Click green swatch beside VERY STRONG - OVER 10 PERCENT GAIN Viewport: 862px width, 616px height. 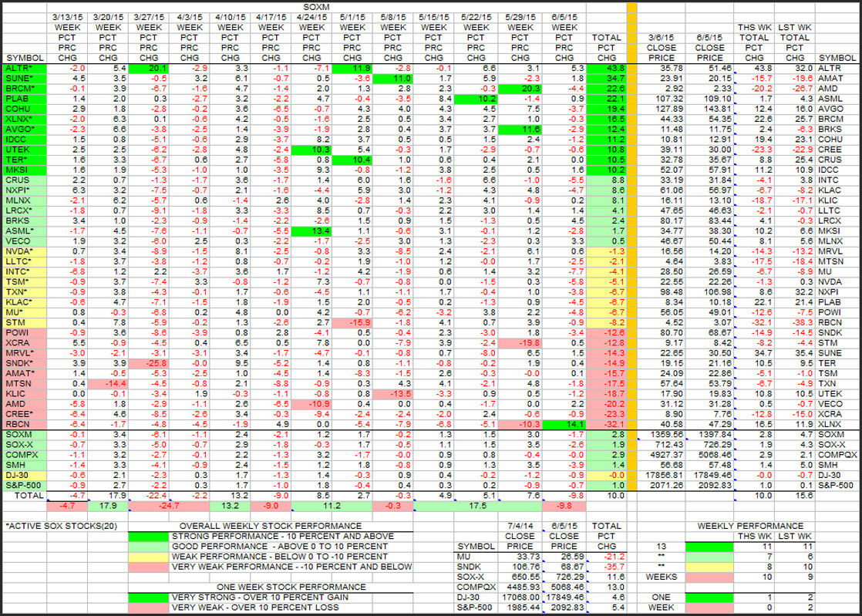tap(148, 597)
